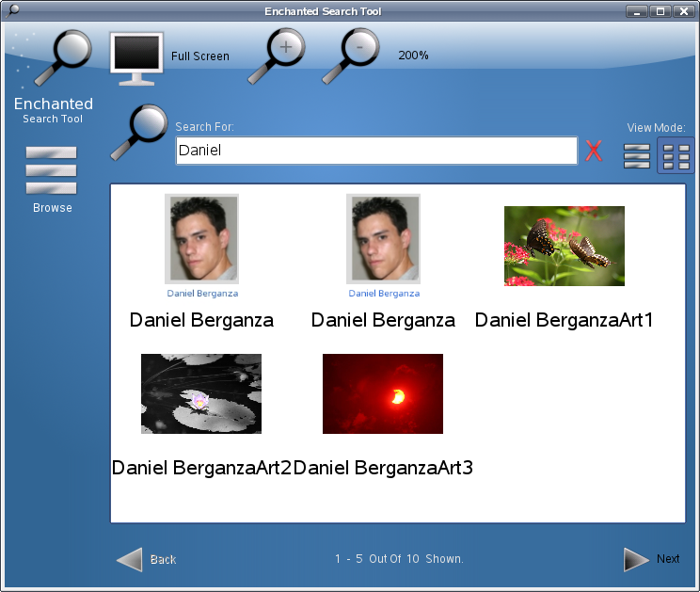Click the title bar magnifier app icon
The image size is (700, 592).
[x=12, y=10]
